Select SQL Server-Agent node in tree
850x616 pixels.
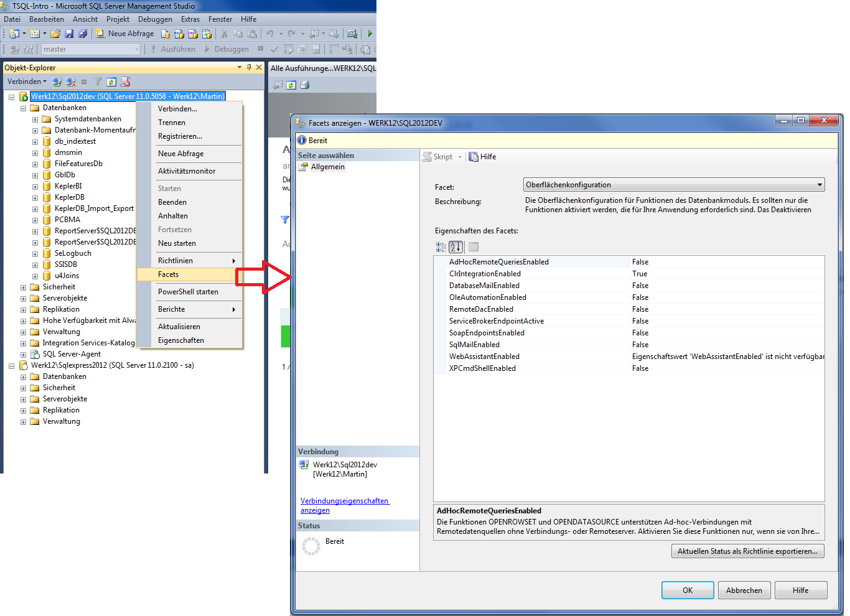(x=72, y=354)
